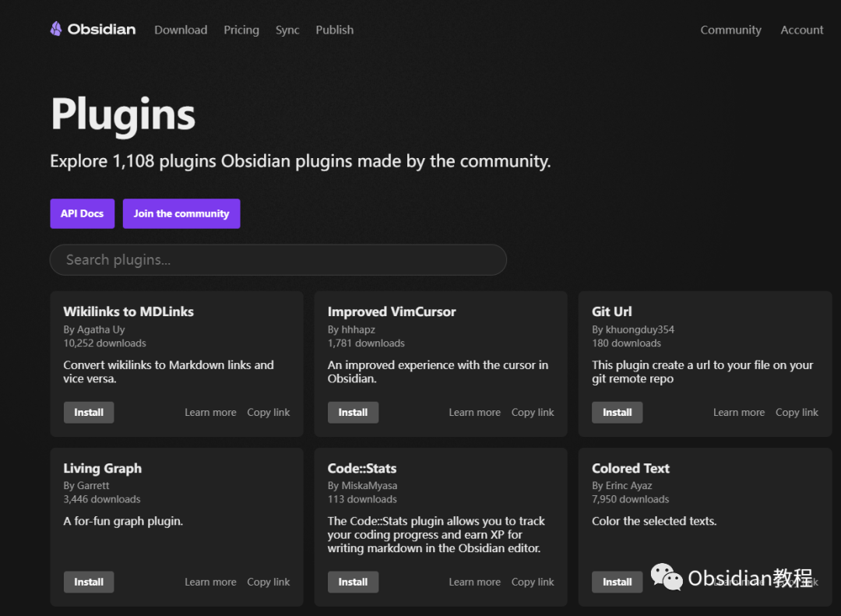Click the Plugins page heading
Image resolution: width=841 pixels, height=616 pixels.
click(123, 115)
